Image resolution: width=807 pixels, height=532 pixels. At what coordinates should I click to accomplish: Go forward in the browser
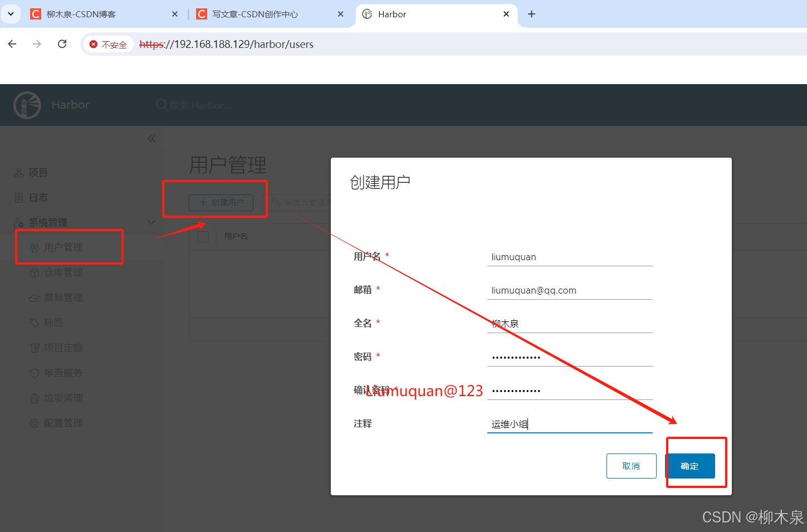coord(37,44)
